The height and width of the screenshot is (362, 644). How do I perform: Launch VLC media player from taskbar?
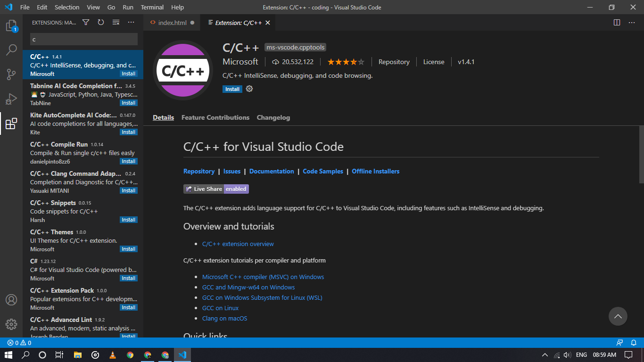click(112, 355)
